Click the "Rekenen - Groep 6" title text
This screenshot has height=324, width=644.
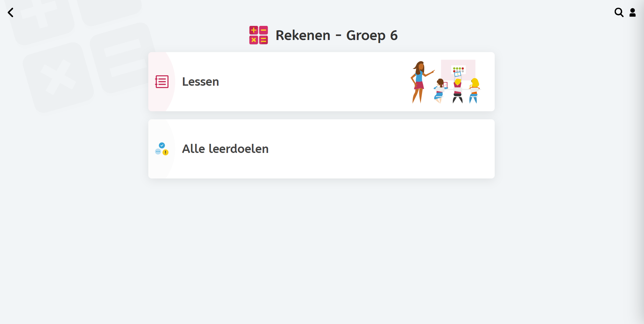tap(337, 35)
